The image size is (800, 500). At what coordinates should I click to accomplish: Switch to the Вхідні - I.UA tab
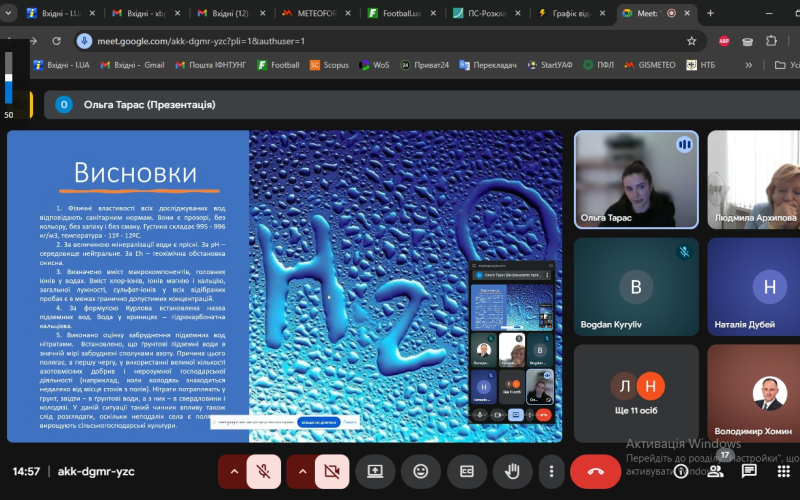click(x=61, y=13)
